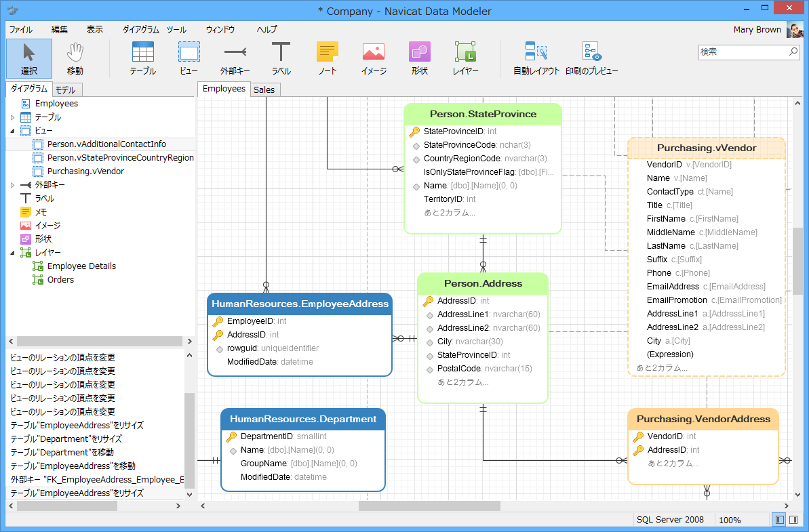Screen dimensions: 809x532
Task: Open the ヘルプ menu
Action: [x=267, y=29]
